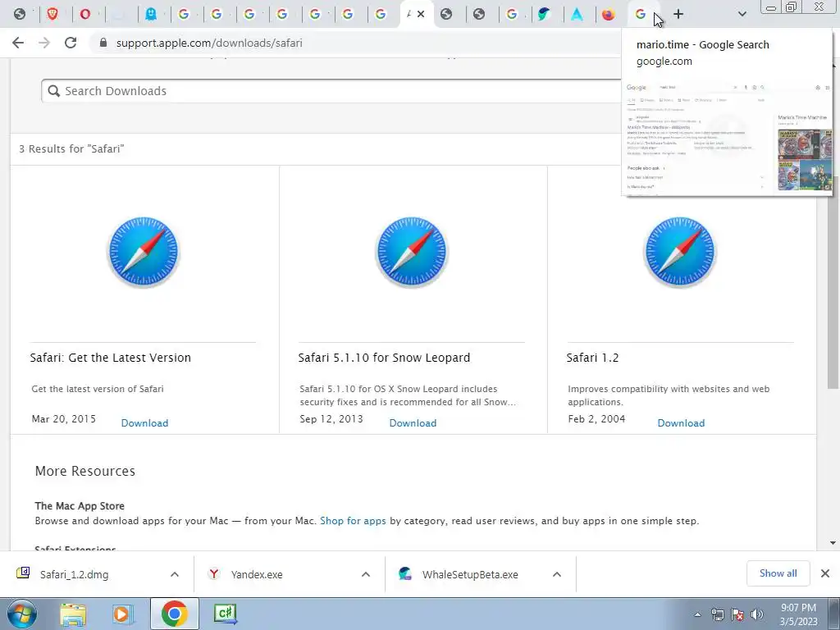Click the Safari icon for Latest Version
The height and width of the screenshot is (630, 840).
[144, 252]
